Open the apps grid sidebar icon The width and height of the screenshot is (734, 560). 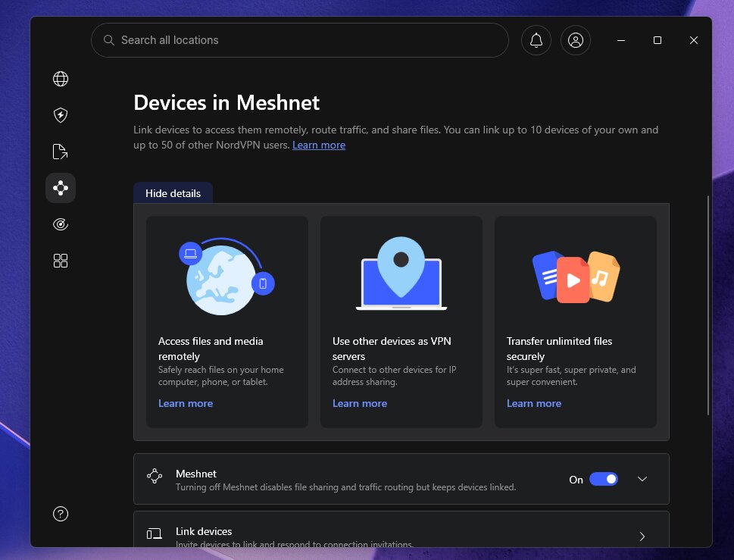coord(61,261)
